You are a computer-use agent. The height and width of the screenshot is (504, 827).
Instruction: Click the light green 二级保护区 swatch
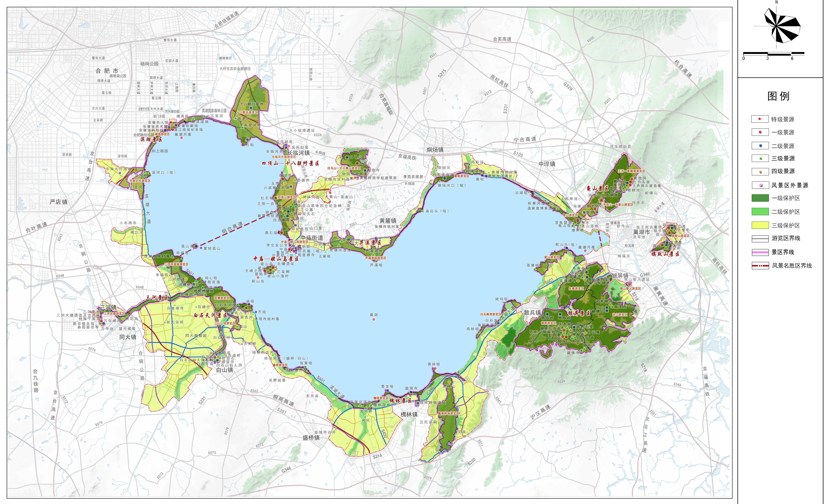pos(760,212)
